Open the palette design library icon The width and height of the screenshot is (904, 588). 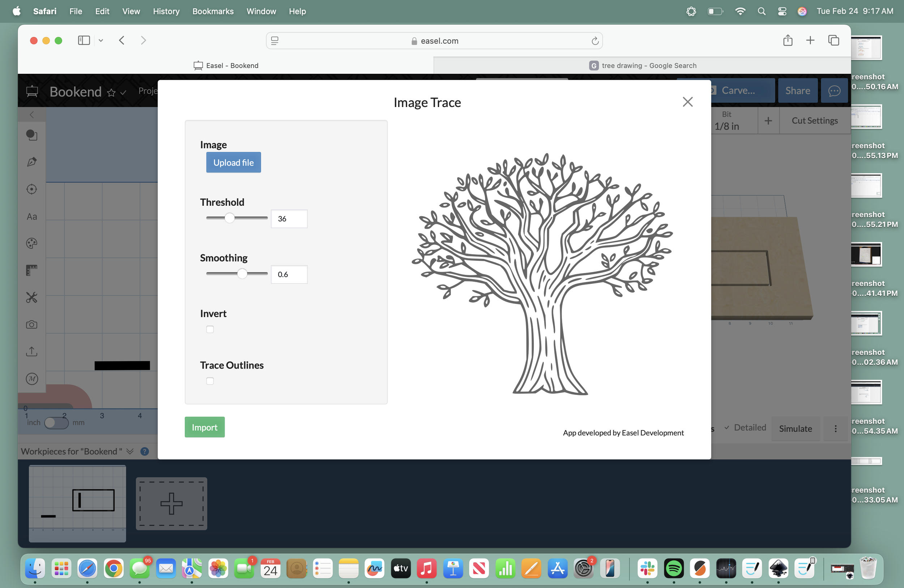pyautogui.click(x=31, y=243)
